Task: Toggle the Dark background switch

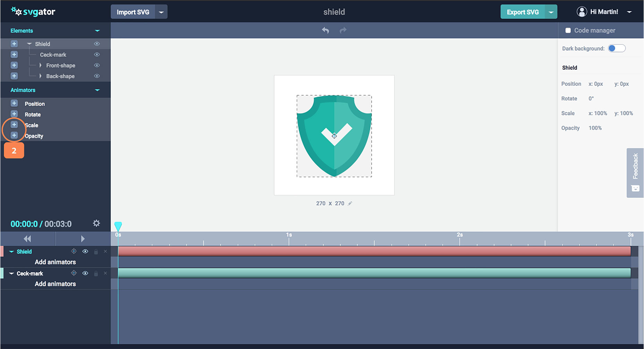Action: click(x=617, y=49)
